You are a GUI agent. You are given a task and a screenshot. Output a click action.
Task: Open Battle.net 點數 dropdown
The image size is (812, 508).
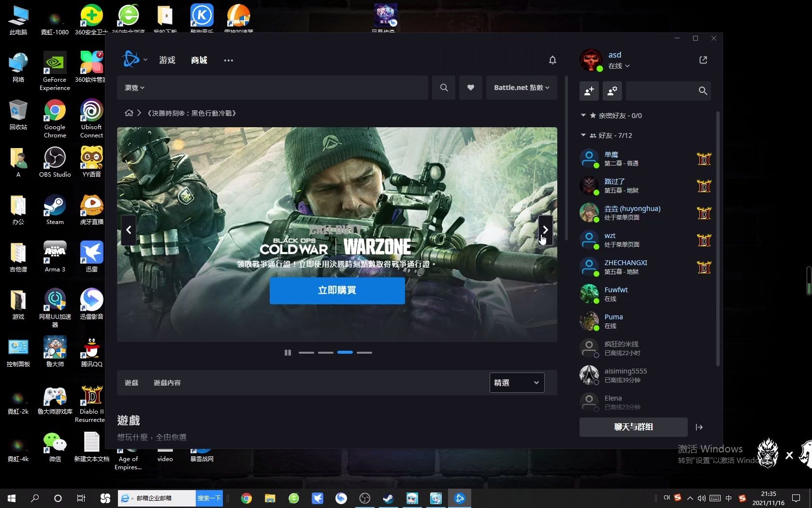522,88
